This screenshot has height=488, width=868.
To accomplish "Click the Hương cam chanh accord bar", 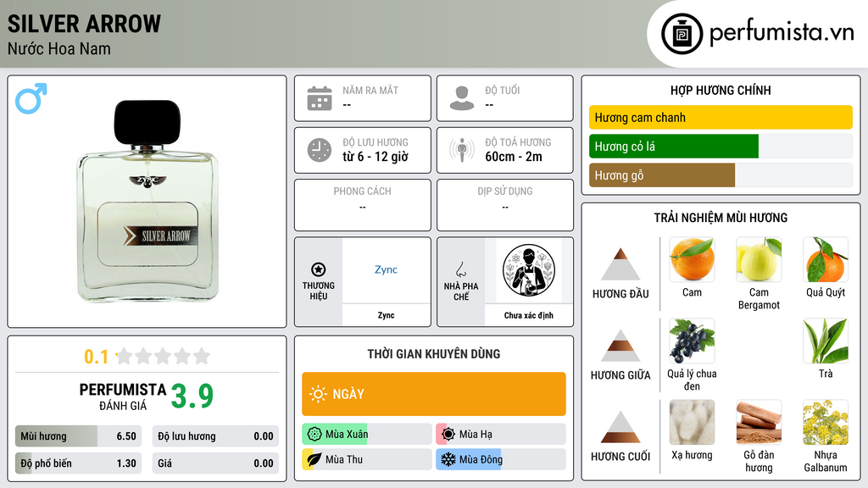I will pyautogui.click(x=721, y=117).
